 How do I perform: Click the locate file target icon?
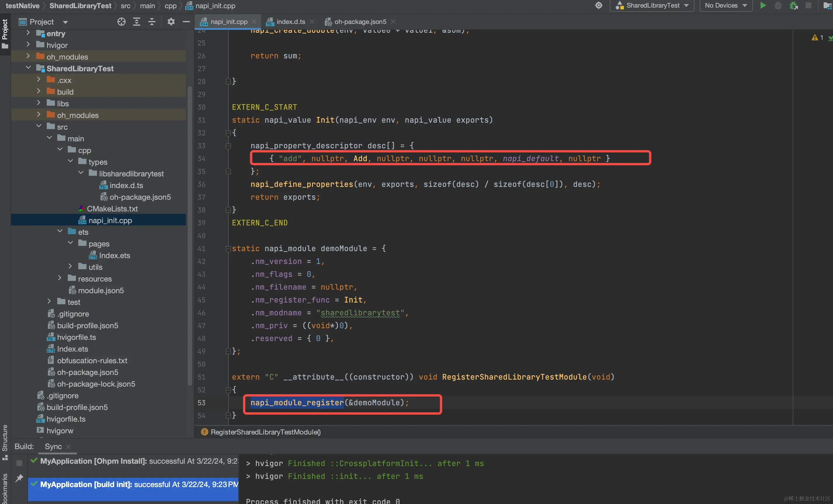click(122, 22)
